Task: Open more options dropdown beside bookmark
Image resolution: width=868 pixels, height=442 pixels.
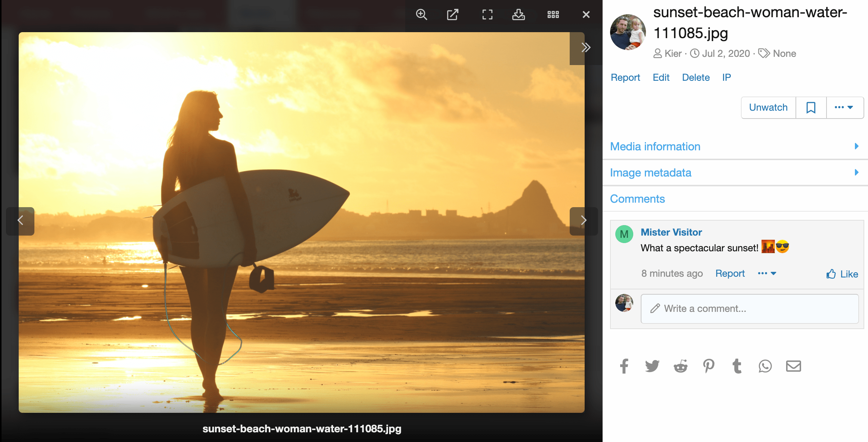Action: tap(844, 108)
